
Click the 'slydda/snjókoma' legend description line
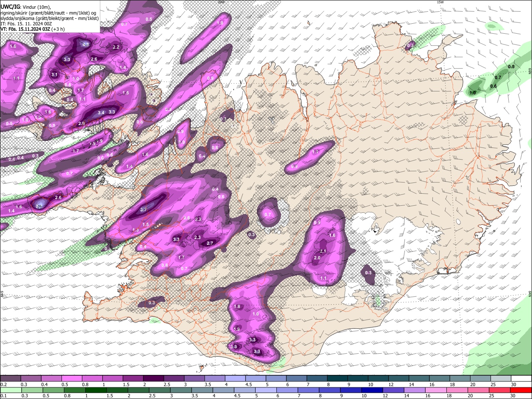[x=49, y=18]
